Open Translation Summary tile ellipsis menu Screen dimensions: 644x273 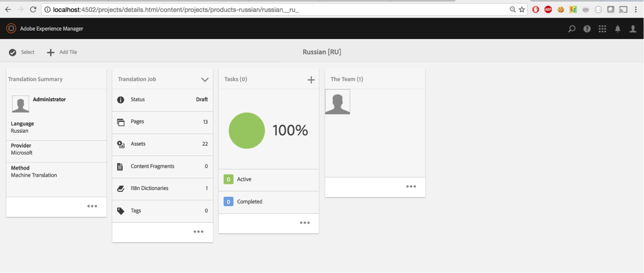(92, 206)
